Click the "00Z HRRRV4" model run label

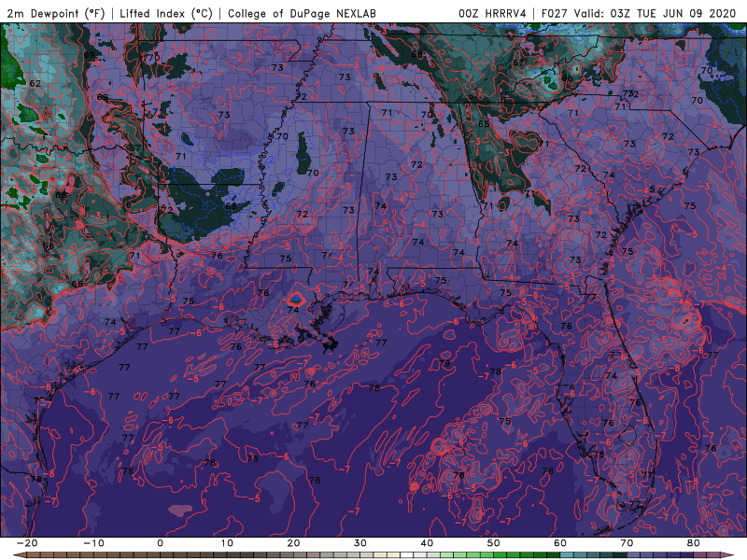[492, 14]
